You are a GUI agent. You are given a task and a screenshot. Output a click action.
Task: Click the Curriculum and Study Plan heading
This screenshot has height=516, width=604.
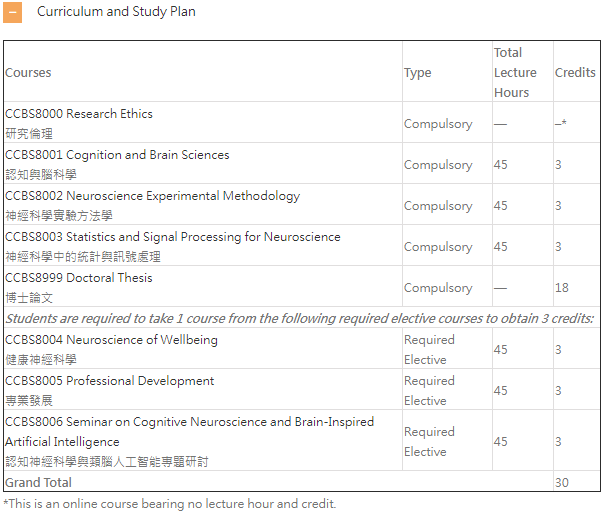116,12
